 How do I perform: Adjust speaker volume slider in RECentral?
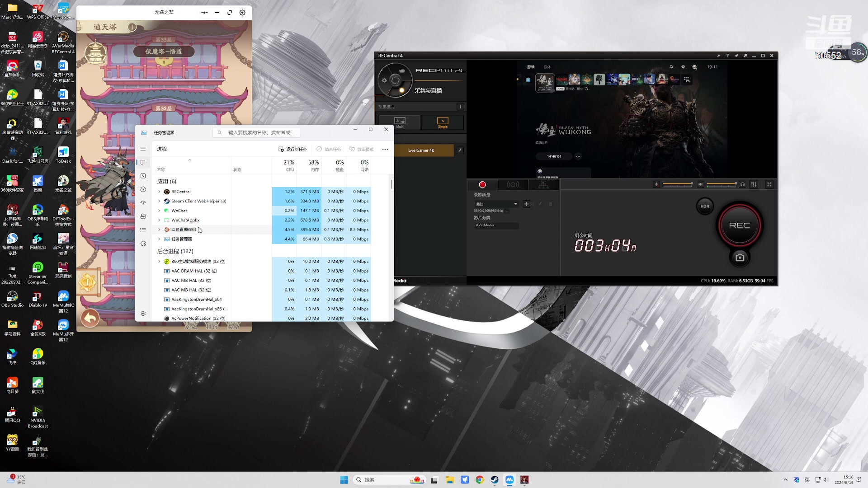click(722, 184)
